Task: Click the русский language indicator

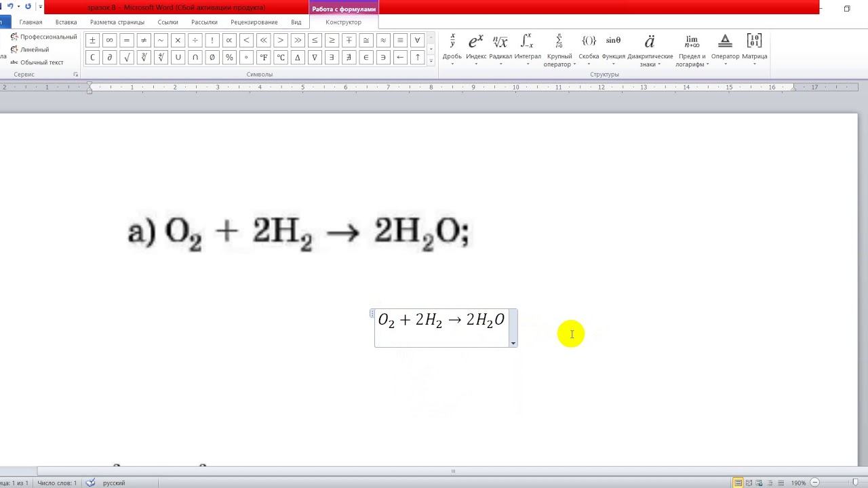Action: pyautogui.click(x=114, y=483)
